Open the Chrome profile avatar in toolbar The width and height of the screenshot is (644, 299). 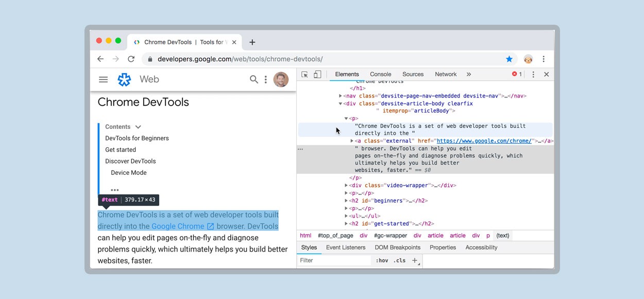pos(528,59)
